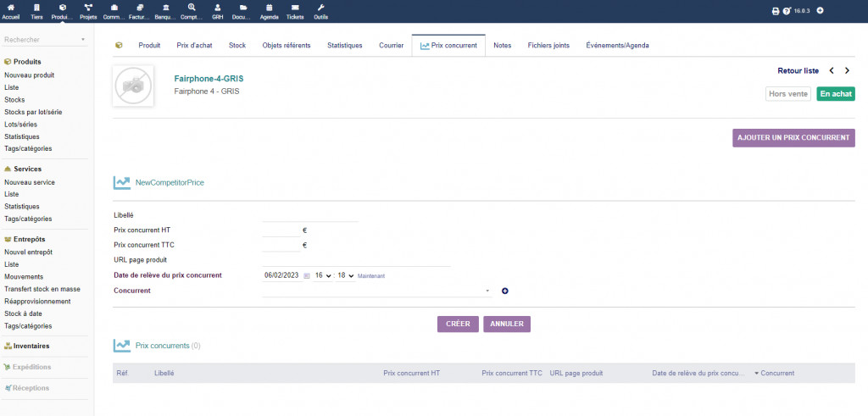
Task: Switch to the Objets référents tab
Action: [x=287, y=46]
